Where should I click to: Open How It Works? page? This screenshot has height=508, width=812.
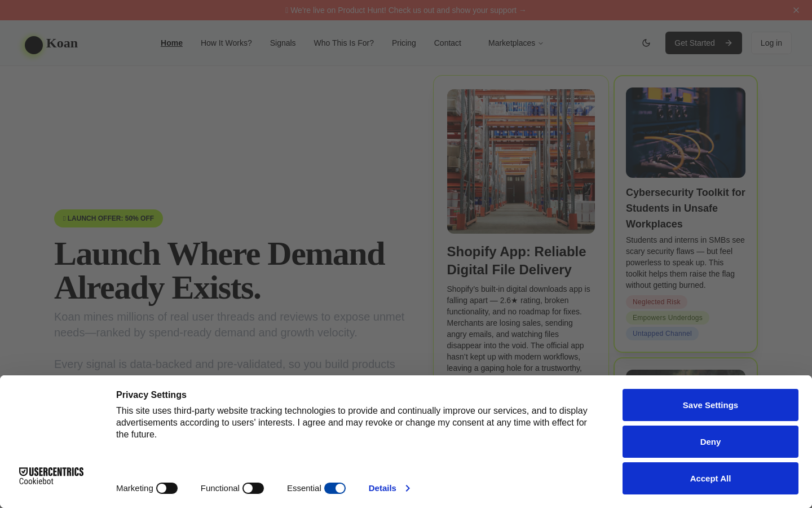click(x=226, y=43)
